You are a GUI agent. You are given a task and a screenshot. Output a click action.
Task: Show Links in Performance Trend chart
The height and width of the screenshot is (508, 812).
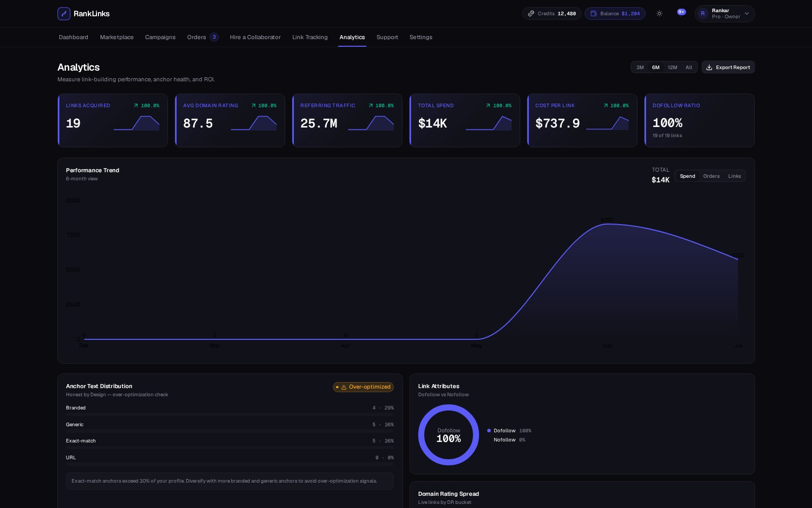pyautogui.click(x=734, y=176)
